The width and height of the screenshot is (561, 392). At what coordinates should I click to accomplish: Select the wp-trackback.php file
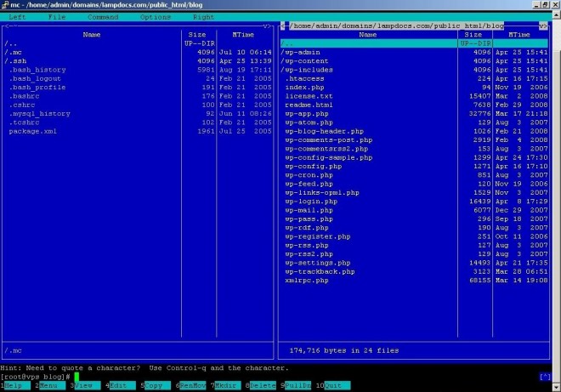tap(414, 272)
